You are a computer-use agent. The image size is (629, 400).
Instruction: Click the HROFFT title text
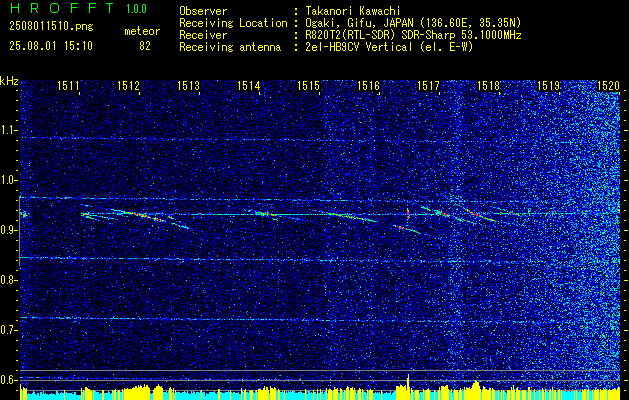pos(62,8)
